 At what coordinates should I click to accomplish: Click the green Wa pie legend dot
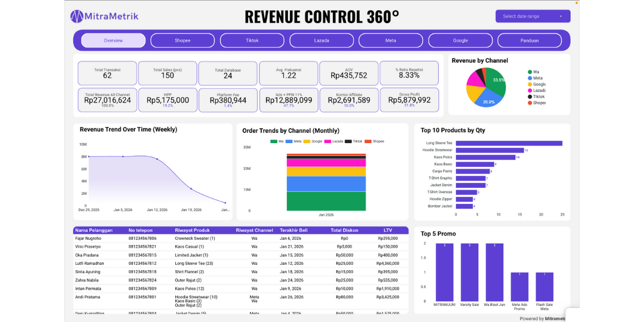[530, 72]
